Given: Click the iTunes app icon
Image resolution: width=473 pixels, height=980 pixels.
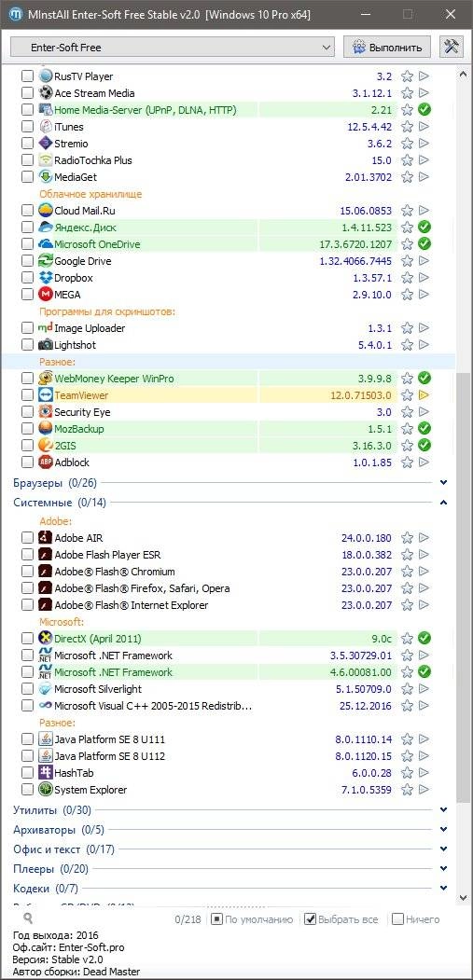Looking at the screenshot, I should (x=46, y=127).
